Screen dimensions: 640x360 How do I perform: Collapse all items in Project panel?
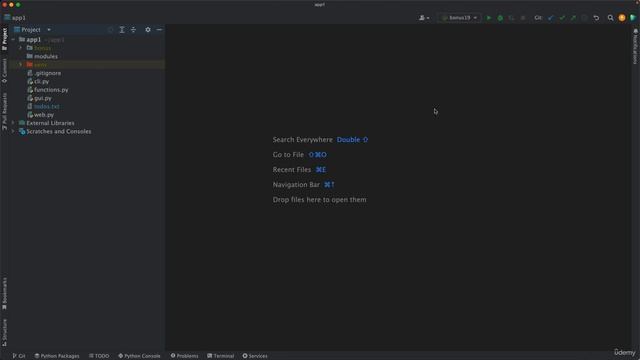click(x=133, y=30)
